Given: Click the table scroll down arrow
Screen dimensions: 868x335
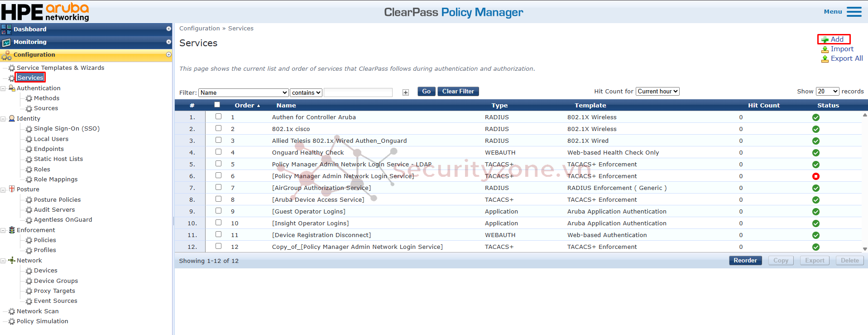Looking at the screenshot, I should (x=865, y=249).
